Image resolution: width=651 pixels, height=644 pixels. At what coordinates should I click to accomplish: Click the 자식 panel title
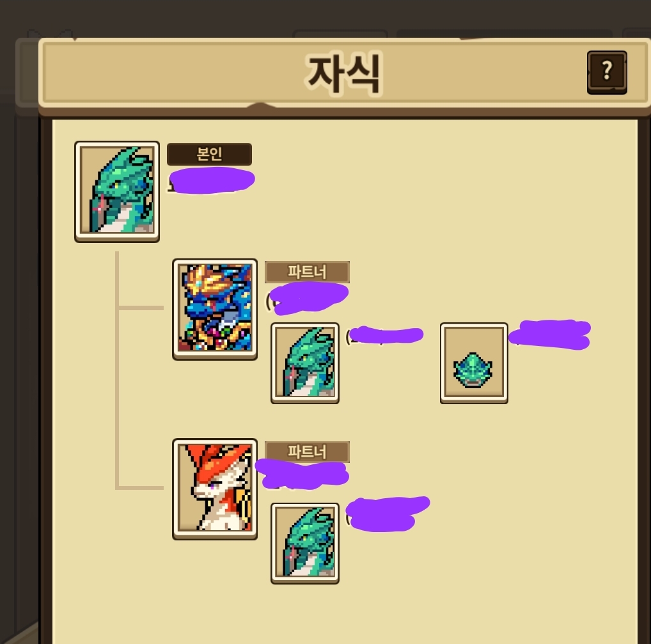[x=343, y=74]
